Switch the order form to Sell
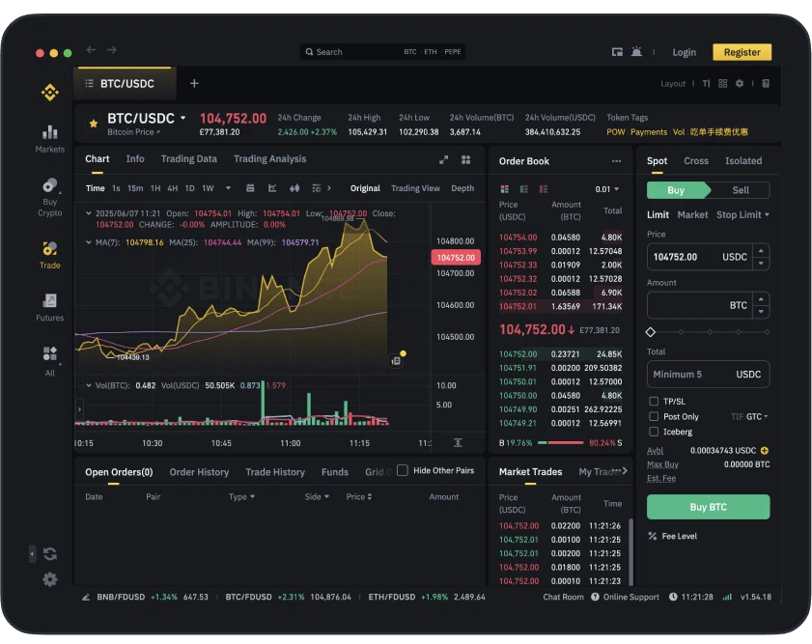Screen dimensions: 812x644 click(x=741, y=190)
